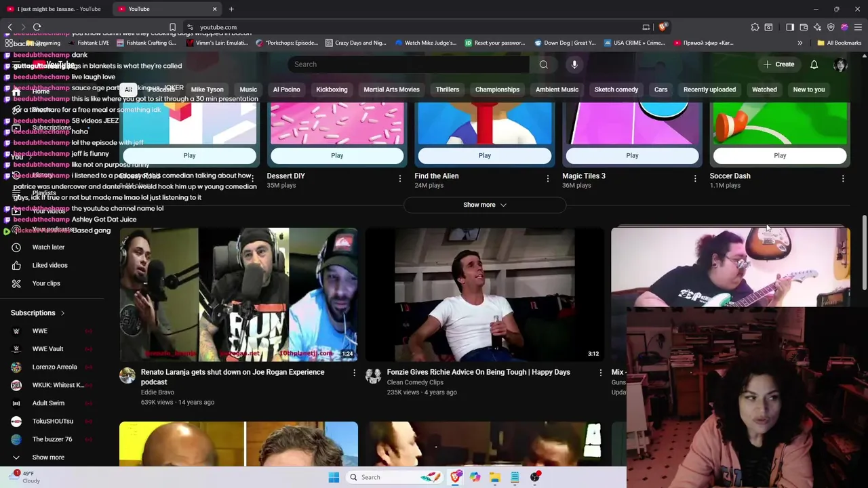This screenshot has height=488, width=868.
Task: Play the Find the Alien game
Action: point(484,155)
